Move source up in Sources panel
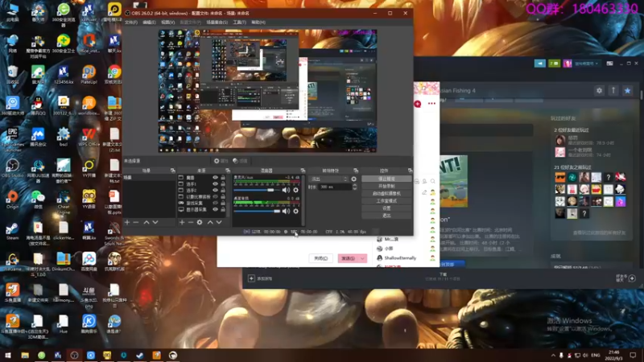The width and height of the screenshot is (644, 362). (x=210, y=223)
